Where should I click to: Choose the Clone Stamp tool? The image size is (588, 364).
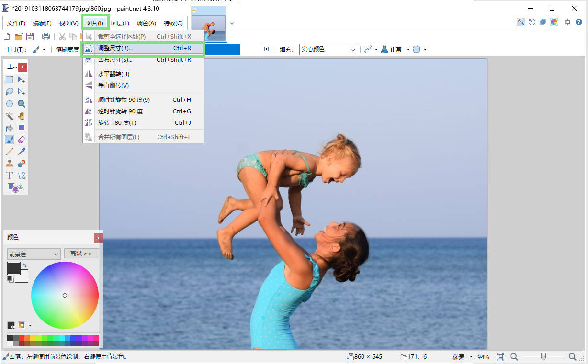pyautogui.click(x=10, y=164)
